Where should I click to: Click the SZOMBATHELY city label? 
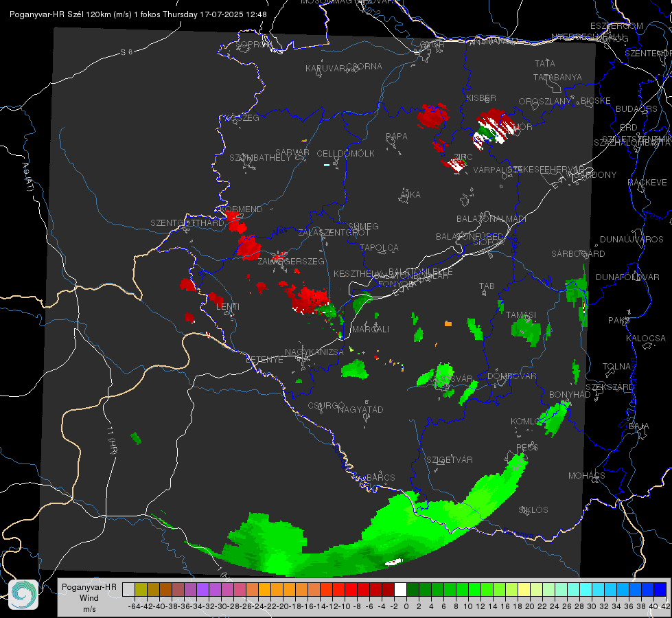pos(260,157)
